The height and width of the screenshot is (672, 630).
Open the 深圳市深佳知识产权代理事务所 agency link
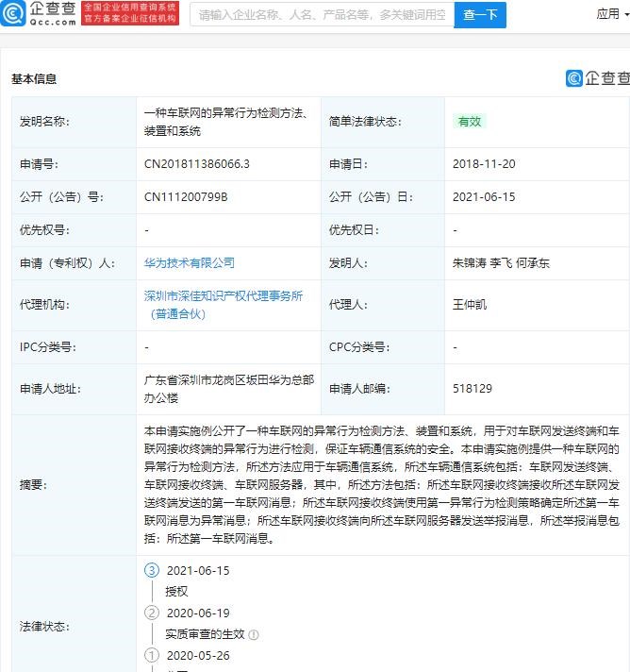point(224,305)
